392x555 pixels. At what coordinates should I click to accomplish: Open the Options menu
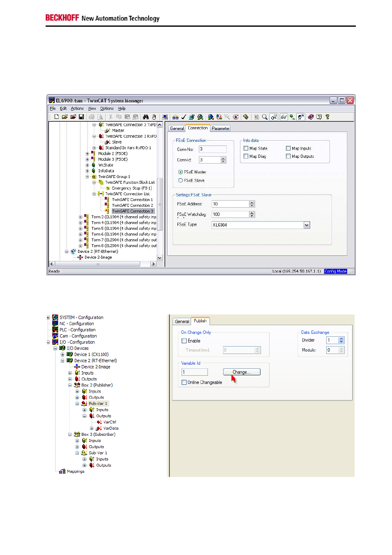point(107,109)
